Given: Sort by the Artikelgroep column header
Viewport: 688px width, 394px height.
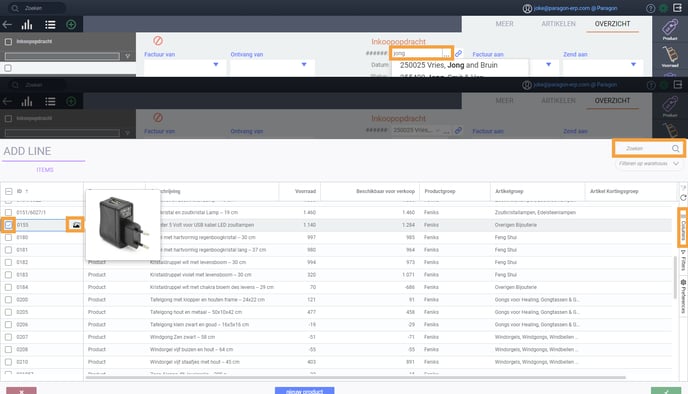Looking at the screenshot, I should coord(509,191).
